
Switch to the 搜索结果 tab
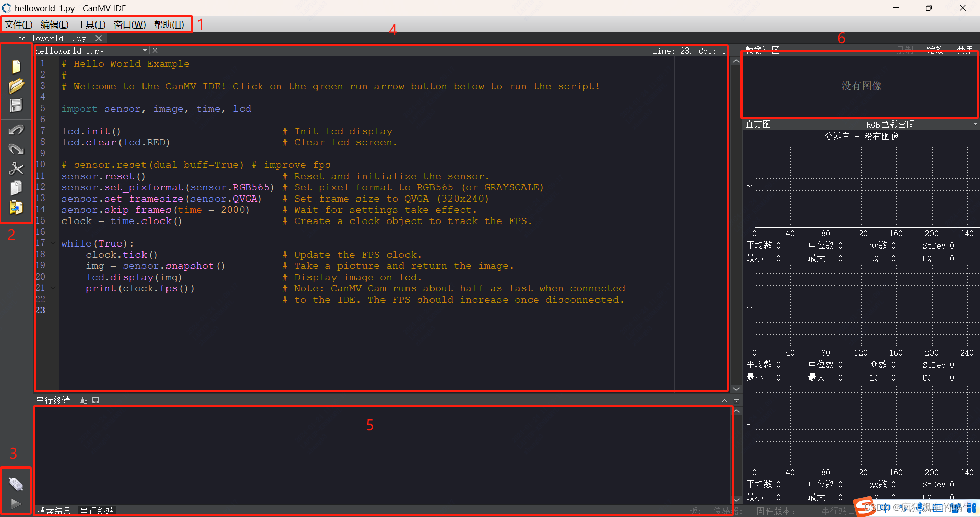tap(54, 510)
